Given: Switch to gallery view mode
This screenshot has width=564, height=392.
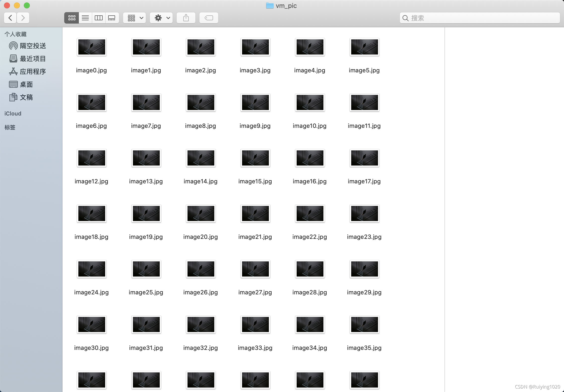Looking at the screenshot, I should (112, 18).
